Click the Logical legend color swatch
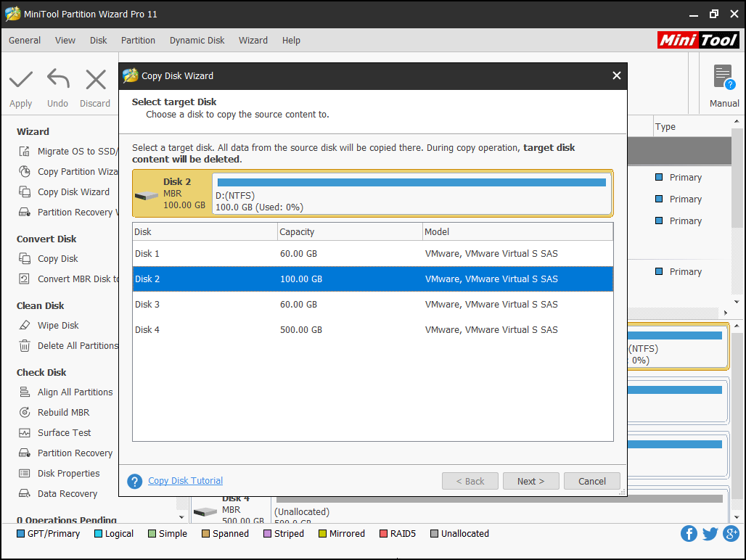The width and height of the screenshot is (746, 560). (x=99, y=533)
